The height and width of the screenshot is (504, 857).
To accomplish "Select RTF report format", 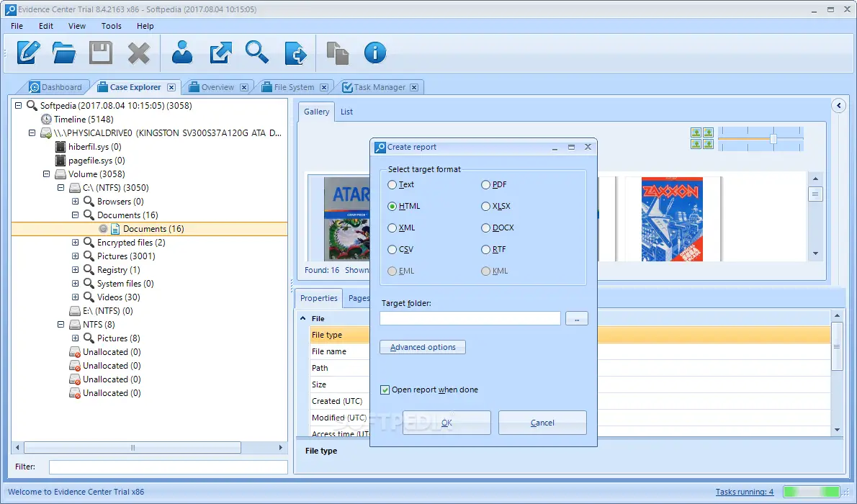I will (x=485, y=249).
